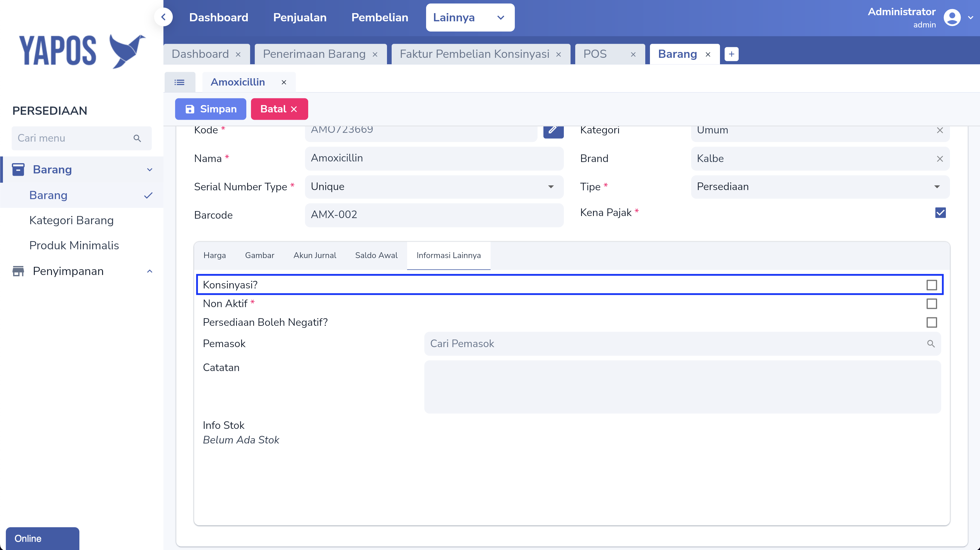Viewport: 980px width, 550px height.
Task: Switch to Faktur Pembelian Konsinyasi tab
Action: click(x=475, y=54)
